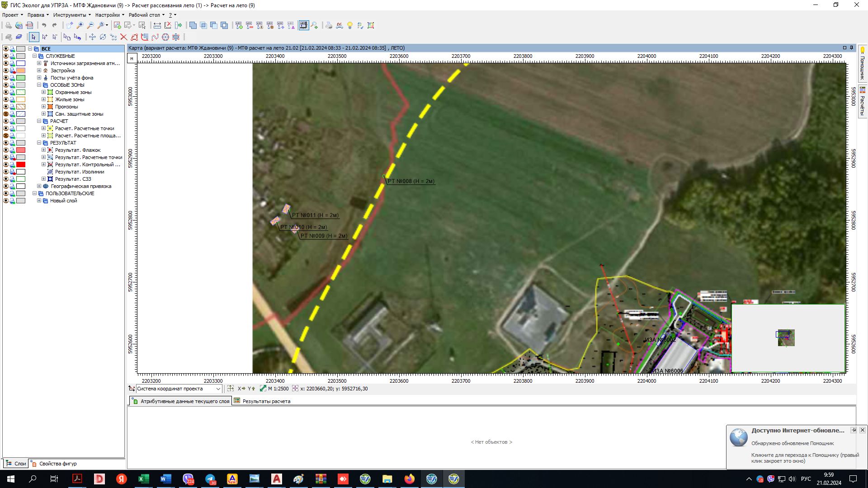Viewport: 868px width, 488px height.
Task: Click the ruler distance measurement tool
Action: (x=157, y=25)
